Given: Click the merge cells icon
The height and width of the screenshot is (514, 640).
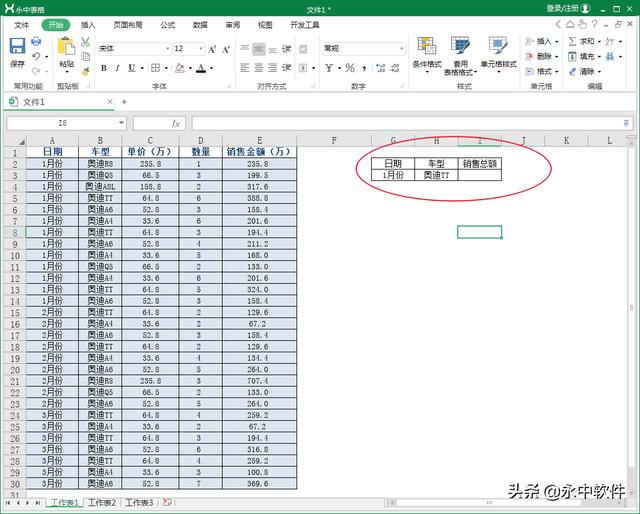Looking at the screenshot, I should tap(303, 68).
